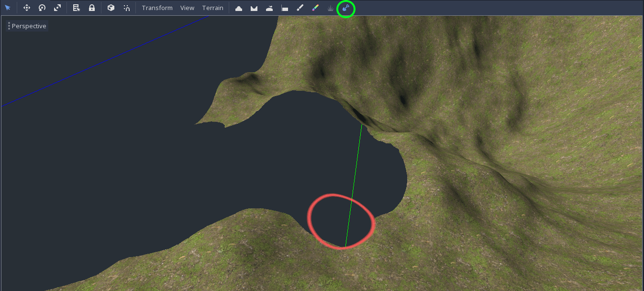644x291 pixels.
Task: Toggle the lock on selected object
Action: (91, 8)
